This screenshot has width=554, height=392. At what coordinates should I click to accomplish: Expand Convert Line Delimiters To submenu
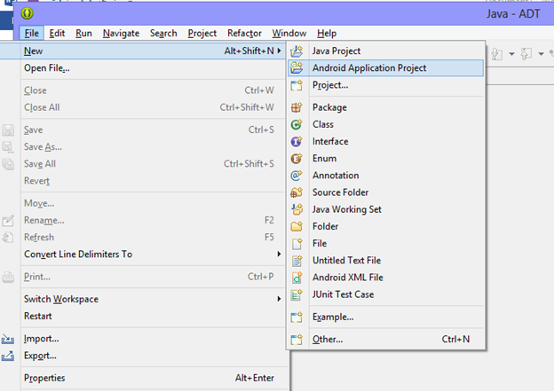279,254
